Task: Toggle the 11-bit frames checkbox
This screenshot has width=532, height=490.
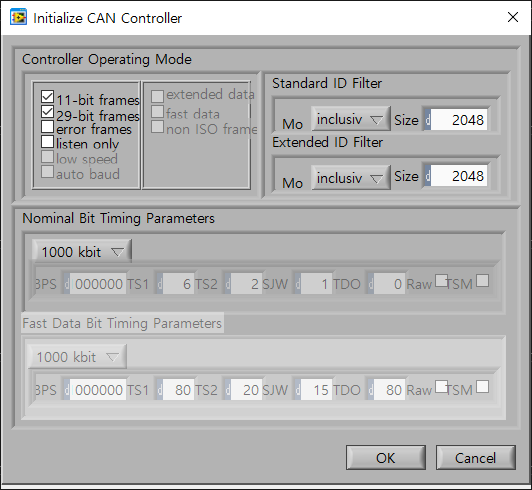Action: (47, 97)
